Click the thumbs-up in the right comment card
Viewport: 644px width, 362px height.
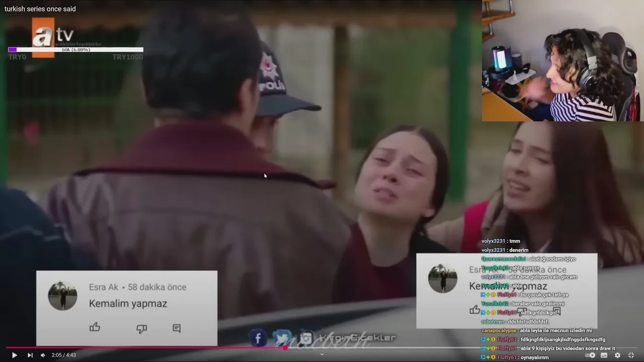coord(474,310)
